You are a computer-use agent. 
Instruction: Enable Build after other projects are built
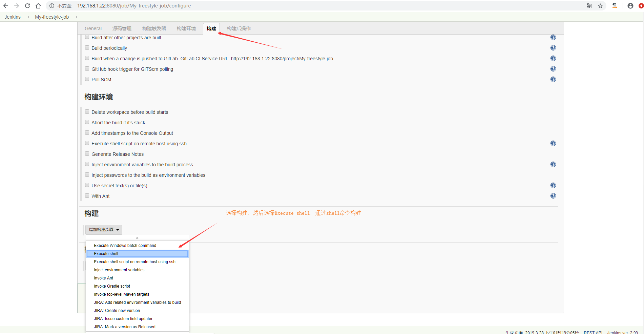87,37
